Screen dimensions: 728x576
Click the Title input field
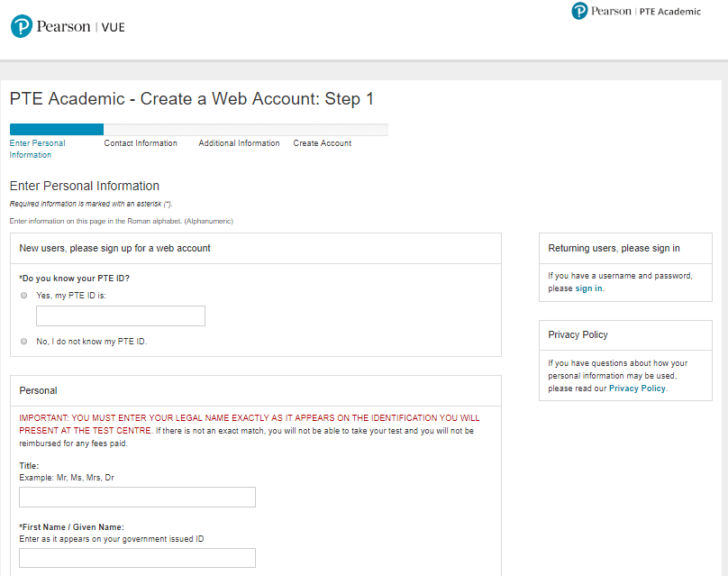point(138,497)
